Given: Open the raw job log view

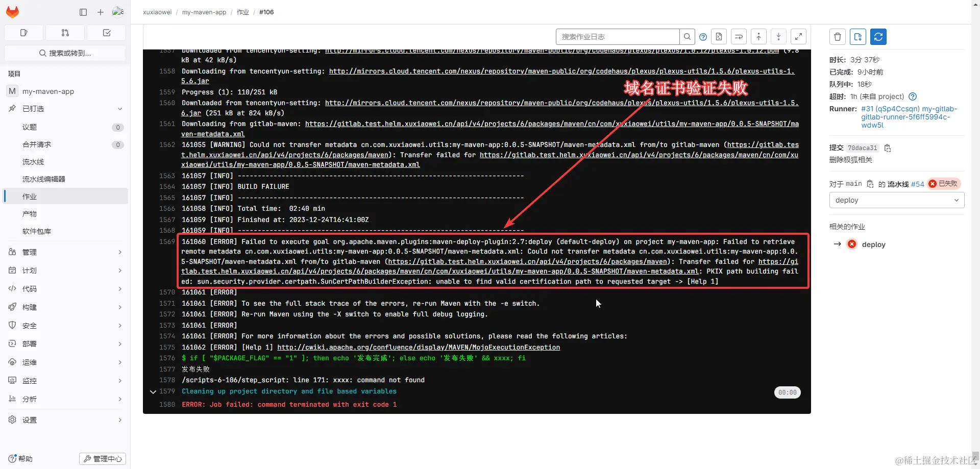Looking at the screenshot, I should coord(719,36).
